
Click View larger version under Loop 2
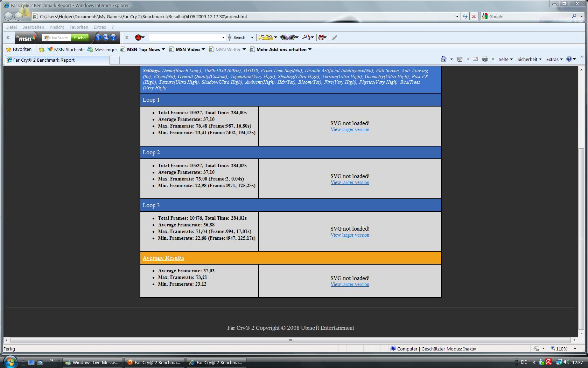(350, 183)
